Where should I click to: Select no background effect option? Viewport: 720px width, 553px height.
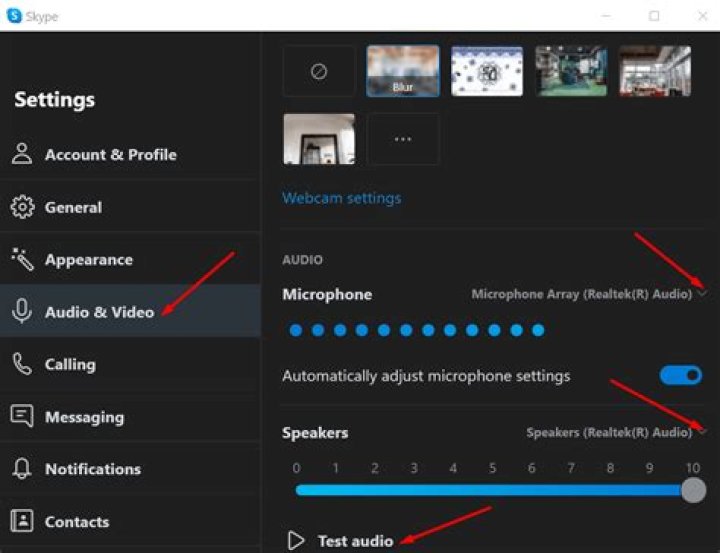(x=319, y=71)
